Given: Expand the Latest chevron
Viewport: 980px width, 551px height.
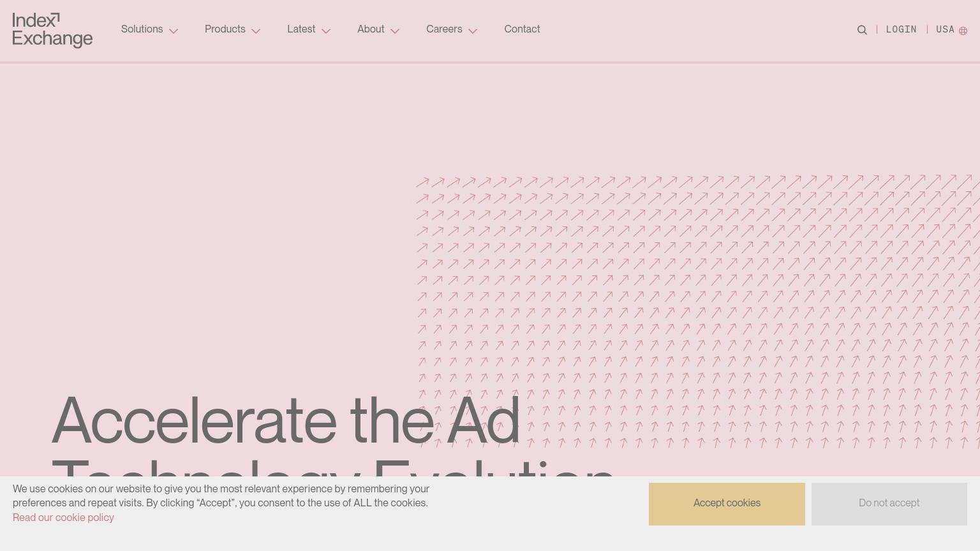Looking at the screenshot, I should (325, 31).
